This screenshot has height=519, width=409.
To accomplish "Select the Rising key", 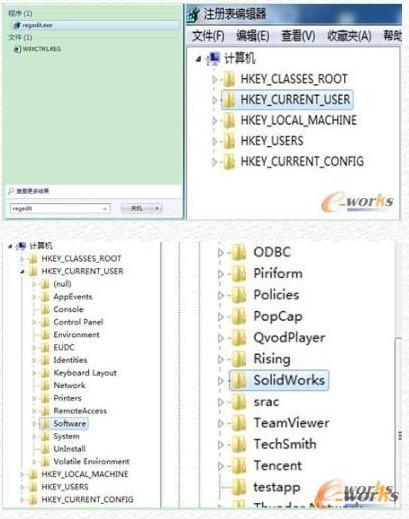I will pyautogui.click(x=272, y=359).
